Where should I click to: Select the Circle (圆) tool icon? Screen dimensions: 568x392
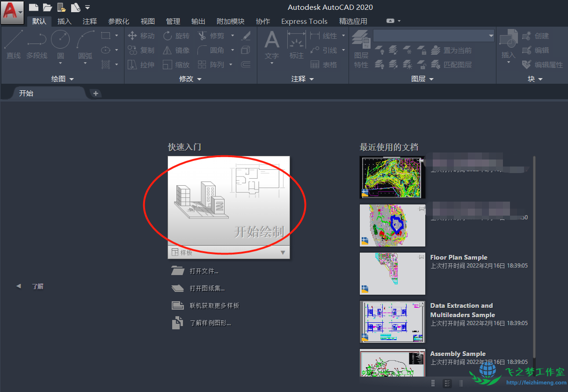coord(60,40)
